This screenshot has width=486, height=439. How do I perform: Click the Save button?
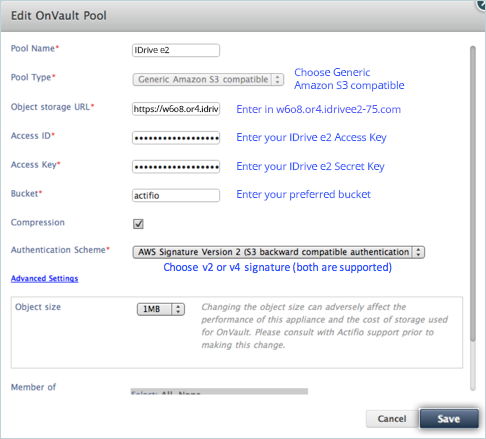449,418
